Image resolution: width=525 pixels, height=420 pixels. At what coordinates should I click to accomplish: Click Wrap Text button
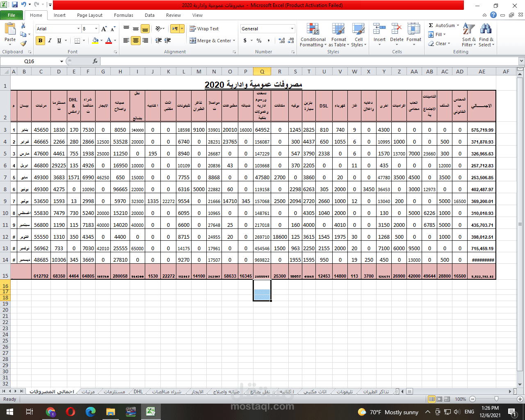click(x=204, y=29)
